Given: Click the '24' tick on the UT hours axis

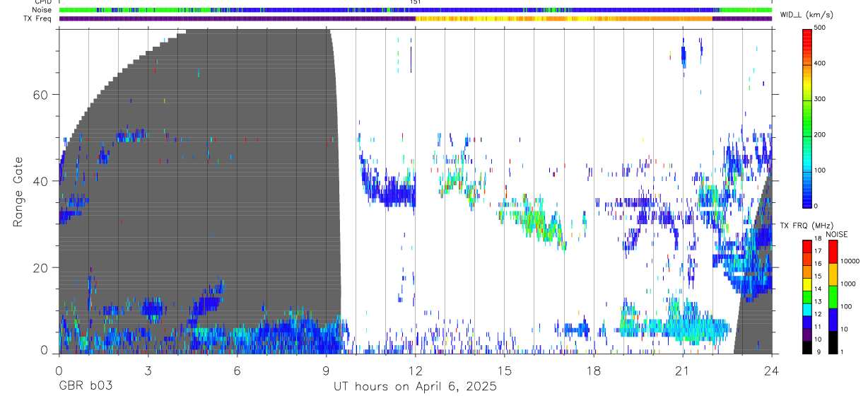Looking at the screenshot, I should (x=771, y=371).
